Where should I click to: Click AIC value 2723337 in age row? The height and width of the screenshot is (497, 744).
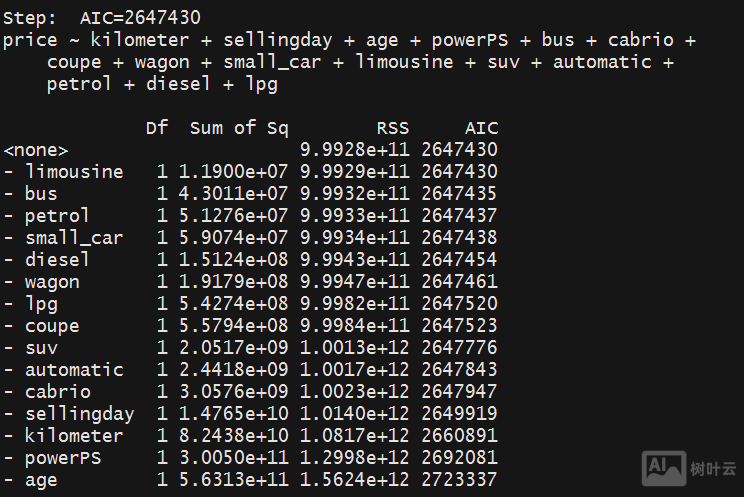click(x=459, y=480)
